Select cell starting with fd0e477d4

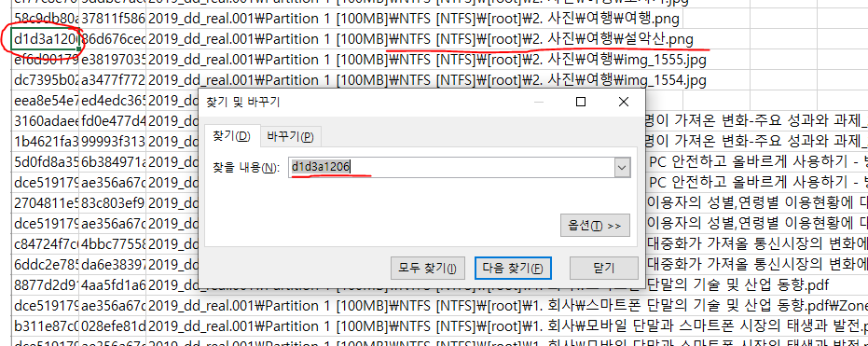114,121
